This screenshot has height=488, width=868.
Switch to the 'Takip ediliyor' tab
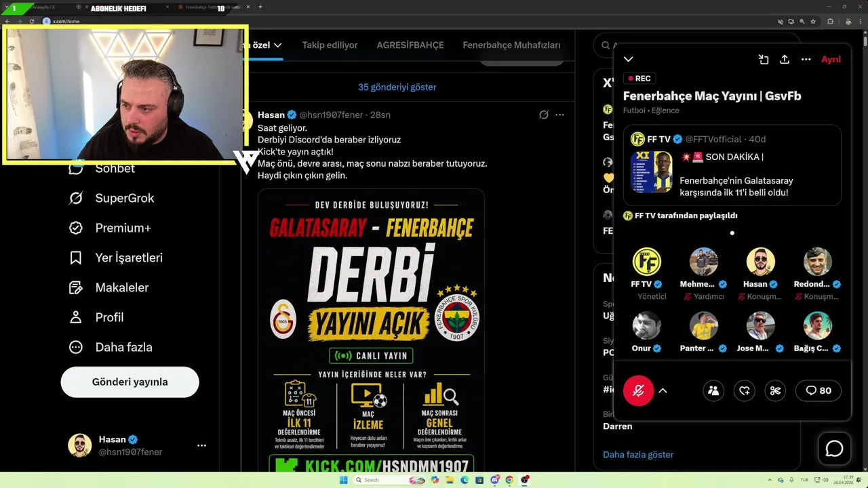coord(330,45)
